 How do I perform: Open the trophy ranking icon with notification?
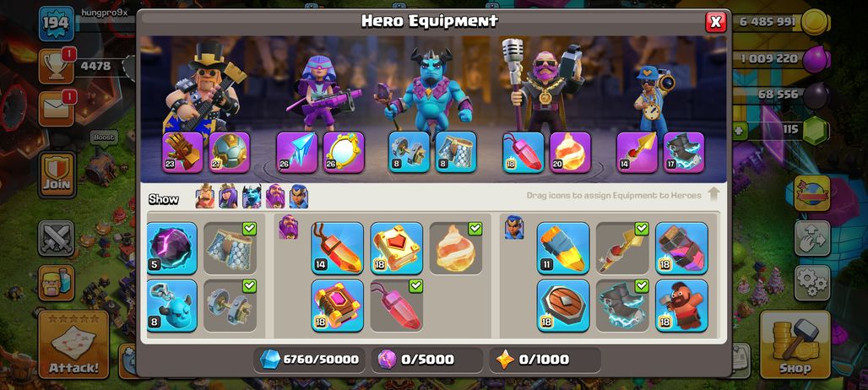pos(57,66)
